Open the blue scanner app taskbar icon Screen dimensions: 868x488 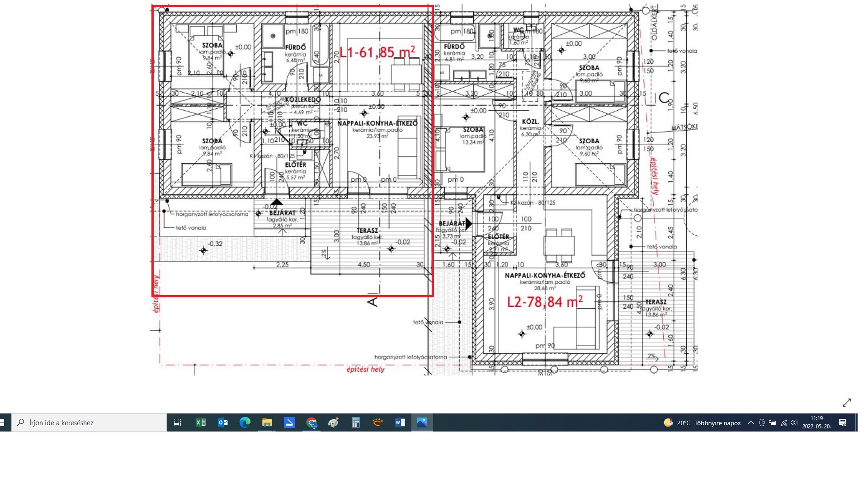(289, 422)
